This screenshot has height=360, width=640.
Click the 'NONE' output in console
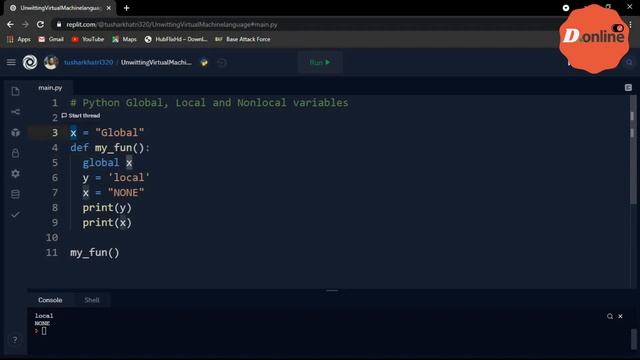(x=42, y=323)
